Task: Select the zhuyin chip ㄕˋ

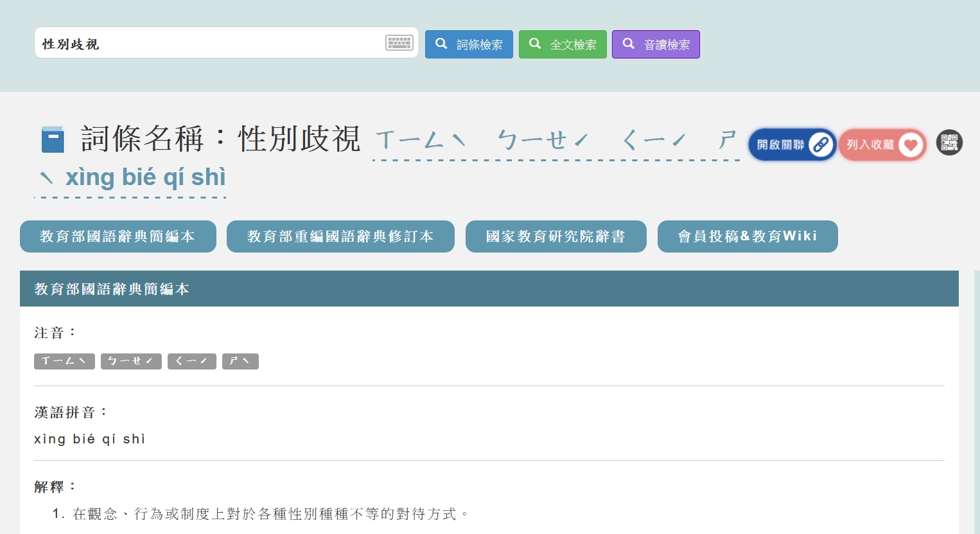Action: coord(240,361)
